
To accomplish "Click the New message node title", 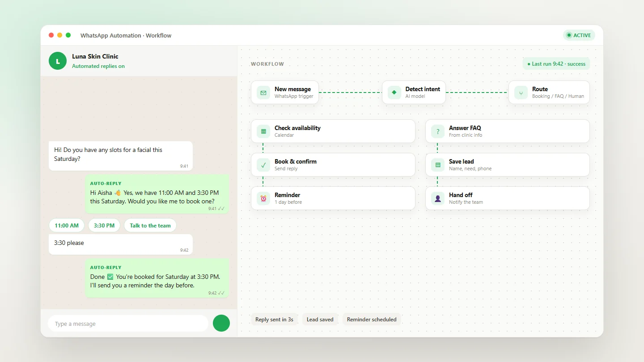I will (292, 89).
